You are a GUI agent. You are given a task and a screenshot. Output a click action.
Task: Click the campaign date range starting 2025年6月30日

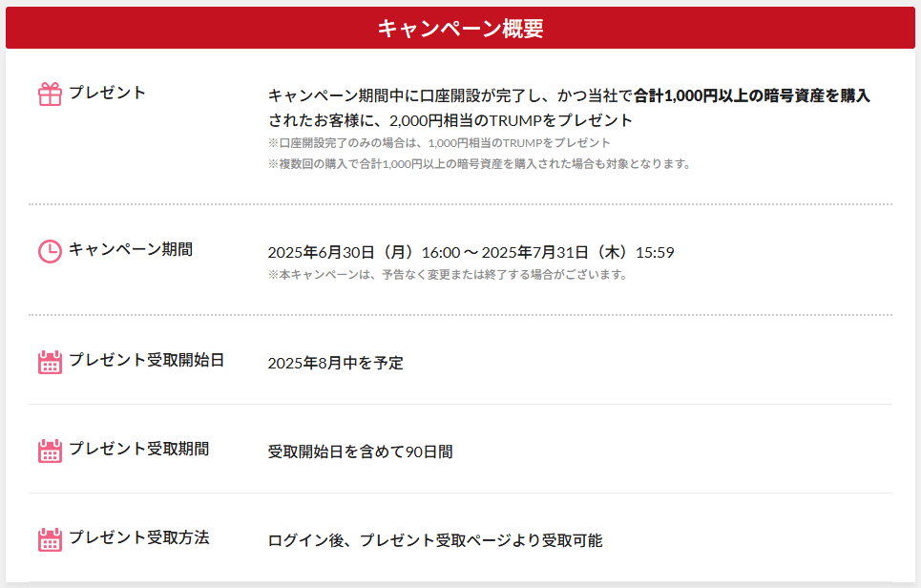coord(471,253)
